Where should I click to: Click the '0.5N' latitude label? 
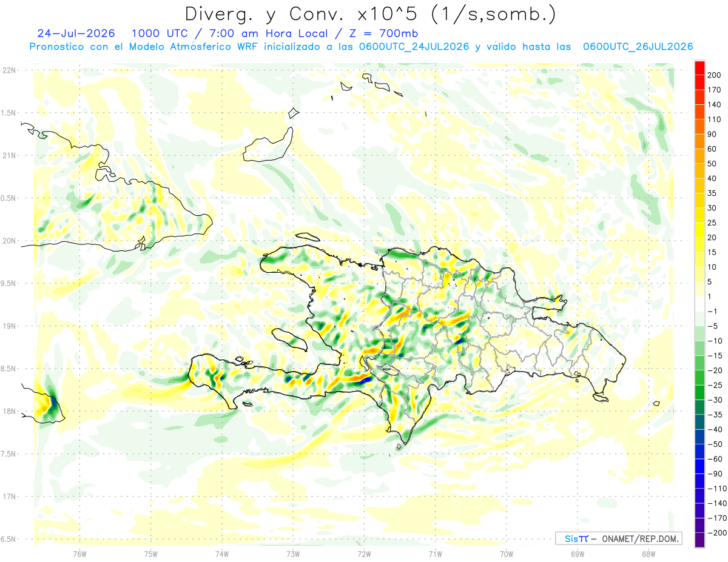click(8, 198)
